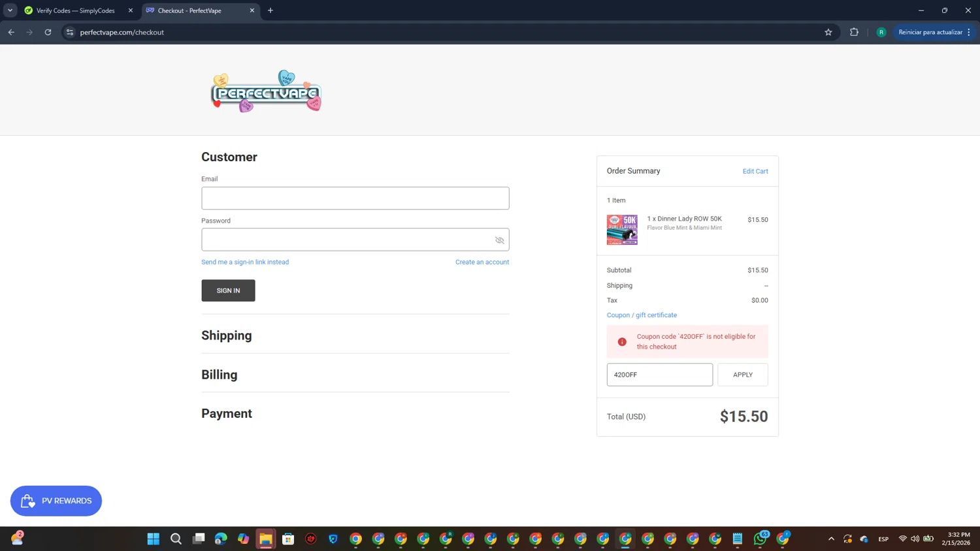Click Reiniciar para actualizar button
The height and width of the screenshot is (551, 980).
point(930,32)
